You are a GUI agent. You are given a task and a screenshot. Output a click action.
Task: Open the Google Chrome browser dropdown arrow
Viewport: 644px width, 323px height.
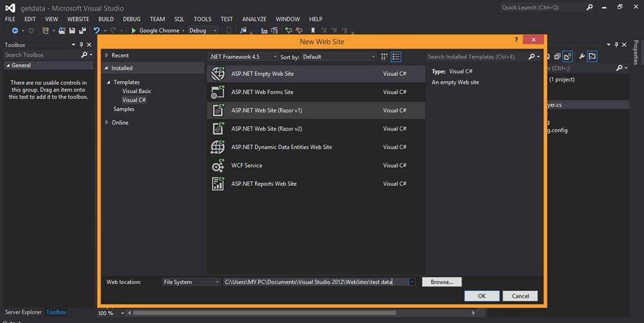183,31
